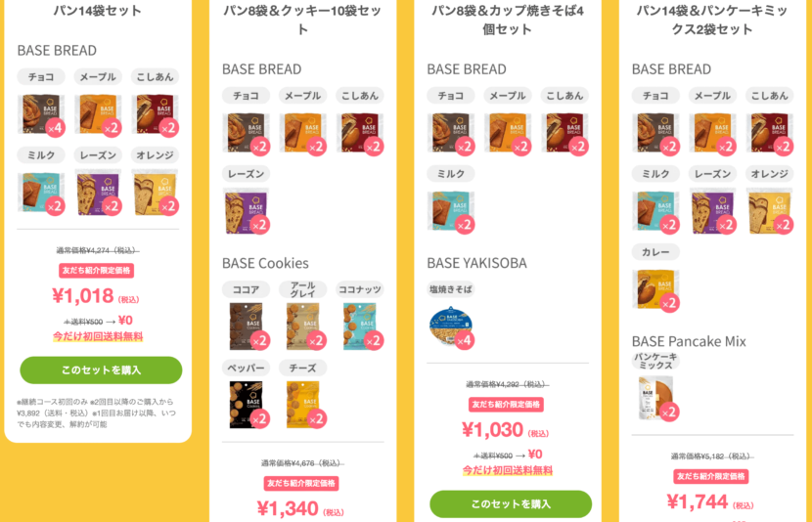Click the パン14袋セット heading
The width and height of the screenshot is (812, 522).
coord(98,11)
